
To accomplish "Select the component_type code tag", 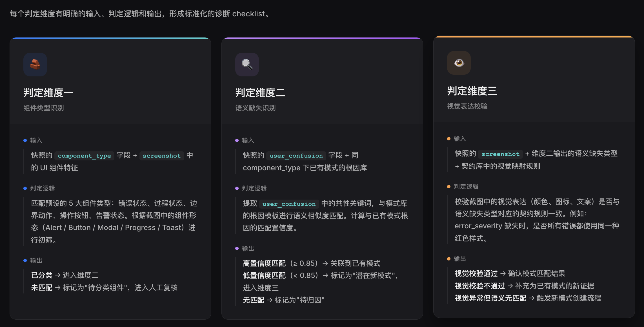I will coord(84,156).
